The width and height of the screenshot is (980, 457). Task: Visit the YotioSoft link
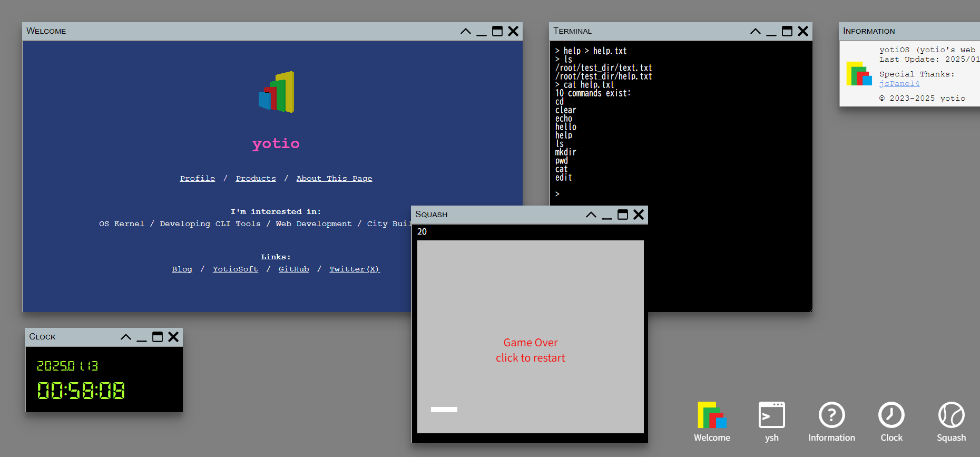pyautogui.click(x=236, y=269)
